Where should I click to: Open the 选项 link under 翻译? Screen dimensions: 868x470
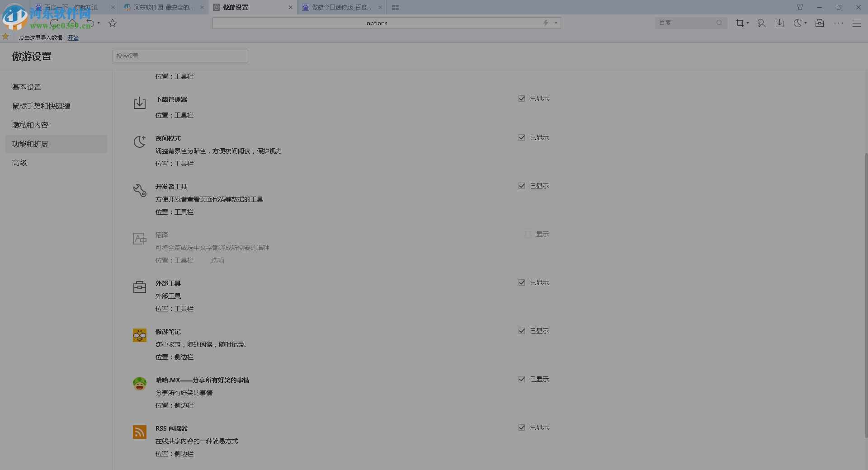(x=218, y=260)
